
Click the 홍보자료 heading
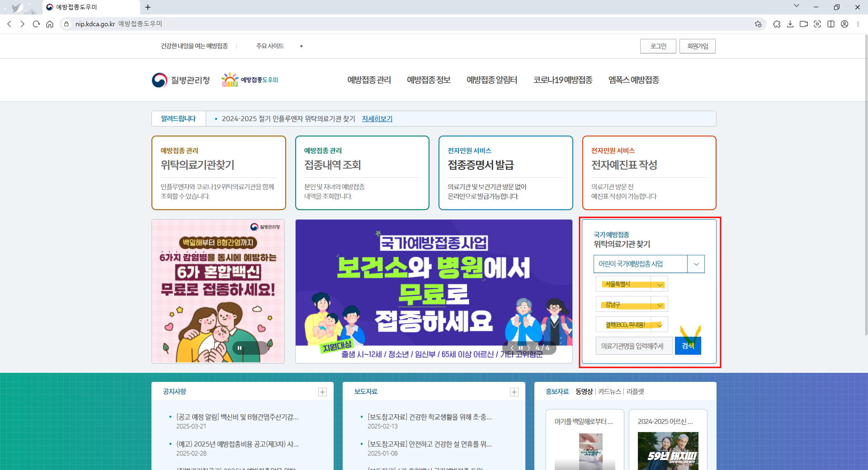click(557, 392)
